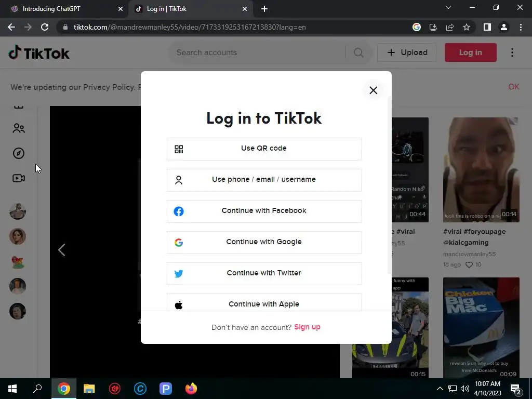Screen dimensions: 532x399
Task: Open a new browser tab
Action: point(264,9)
